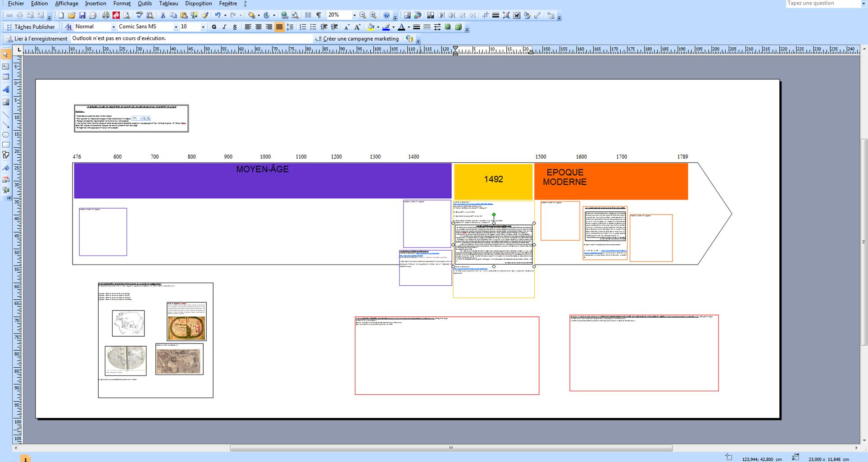The image size is (868, 462).
Task: Open the Normal style dropdown
Action: pyautogui.click(x=114, y=27)
